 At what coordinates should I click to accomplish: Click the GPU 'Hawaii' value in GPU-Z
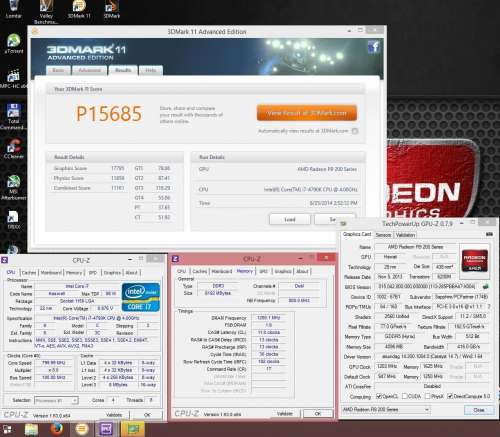[390, 257]
